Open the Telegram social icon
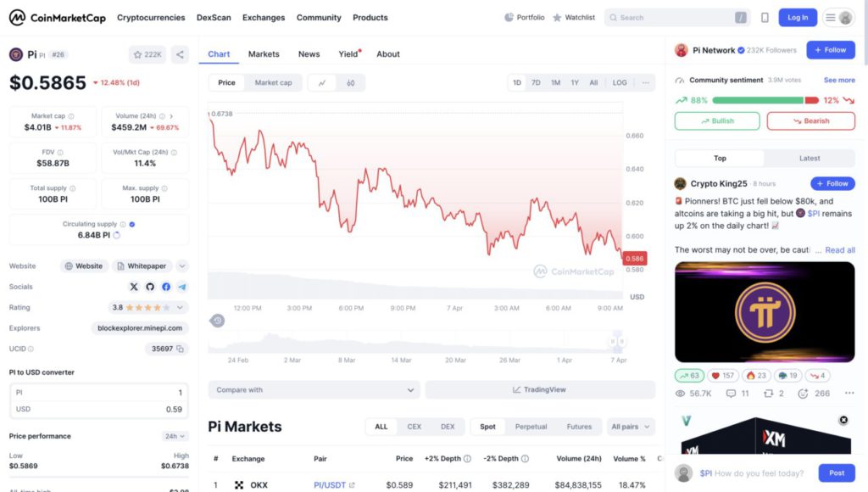Image resolution: width=868 pixels, height=492 pixels. click(182, 287)
